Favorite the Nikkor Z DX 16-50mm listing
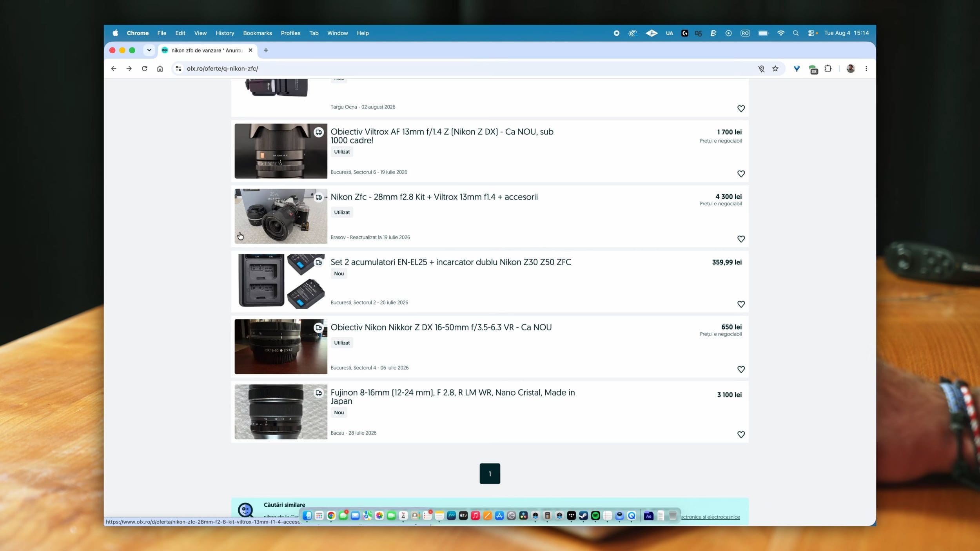 pos(741,369)
